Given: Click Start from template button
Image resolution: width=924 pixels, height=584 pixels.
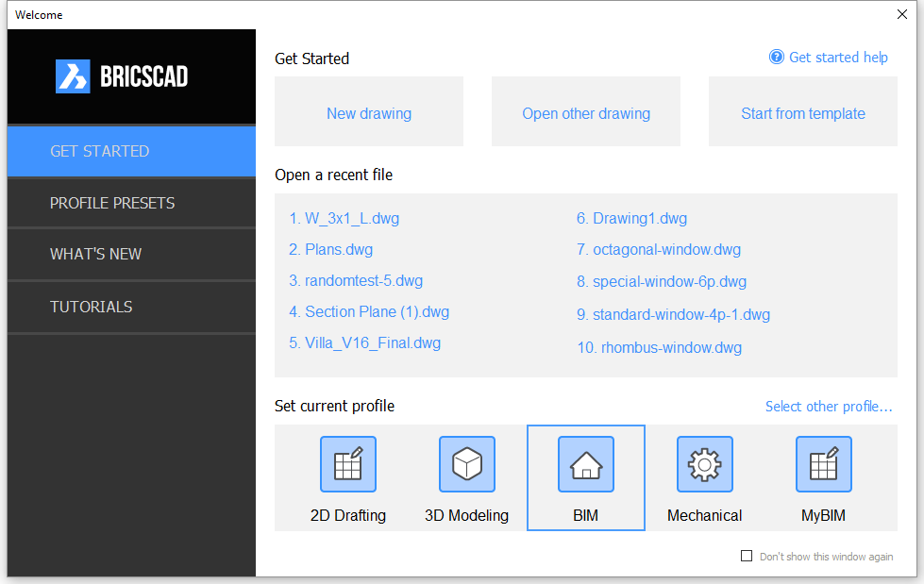Looking at the screenshot, I should click(802, 111).
